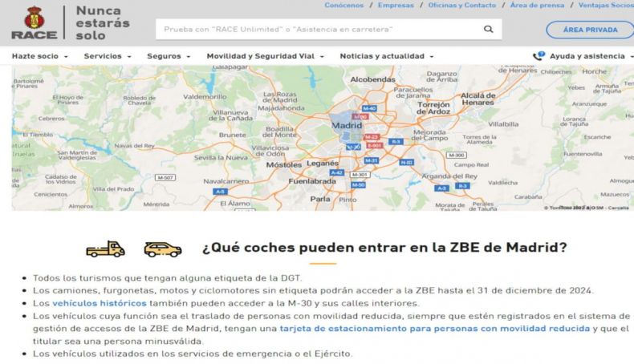This screenshot has width=634, height=364.
Task: Open the Conócenos link
Action: click(x=344, y=6)
